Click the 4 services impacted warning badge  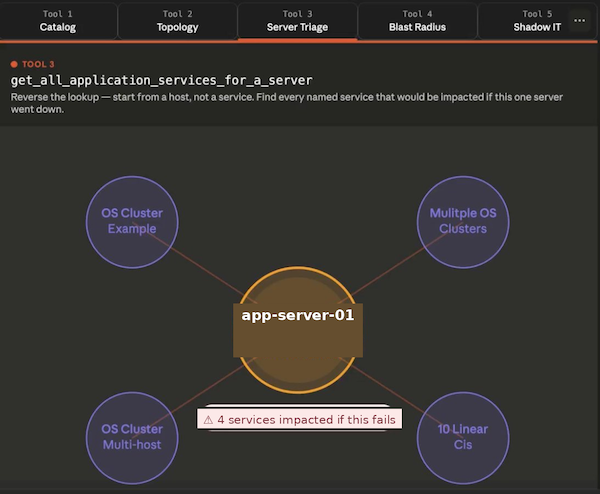pos(300,419)
